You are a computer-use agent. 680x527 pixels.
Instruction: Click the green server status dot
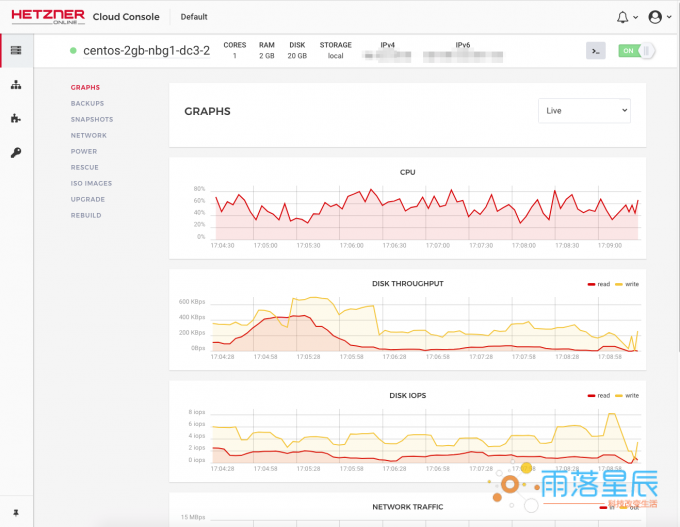point(73,51)
